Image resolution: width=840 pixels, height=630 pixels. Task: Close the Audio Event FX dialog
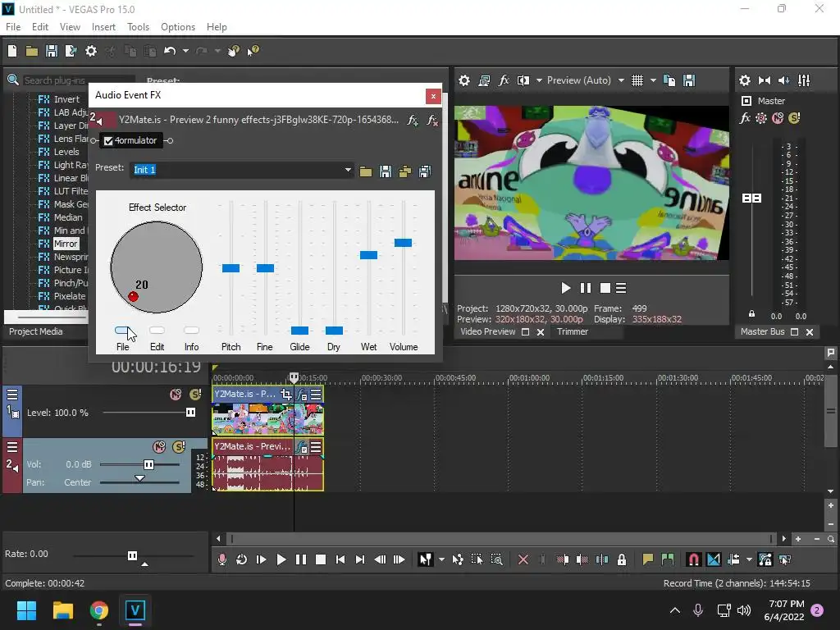coord(433,96)
